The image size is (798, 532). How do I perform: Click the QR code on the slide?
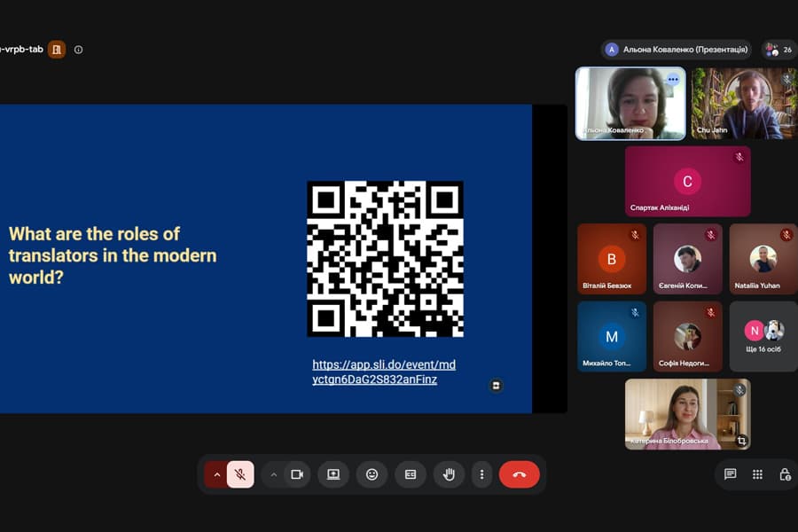[x=386, y=259]
